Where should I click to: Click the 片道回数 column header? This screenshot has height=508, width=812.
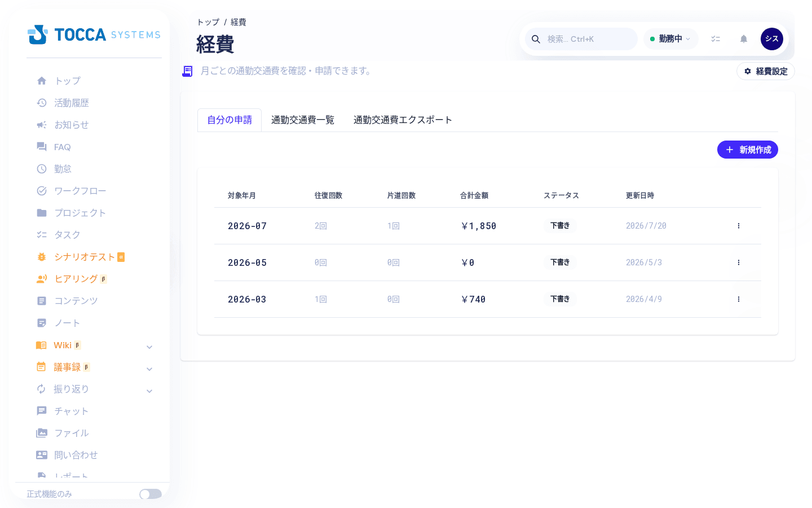(x=401, y=195)
